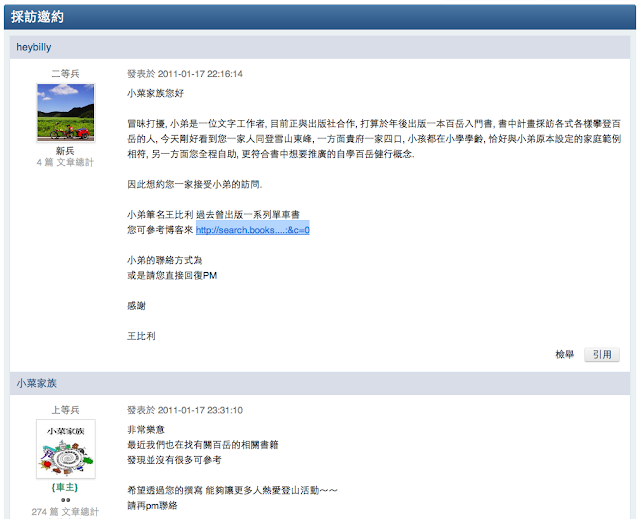Click the '發現並沒有很多可參考' line
This screenshot has height=519, width=640.
tap(174, 460)
